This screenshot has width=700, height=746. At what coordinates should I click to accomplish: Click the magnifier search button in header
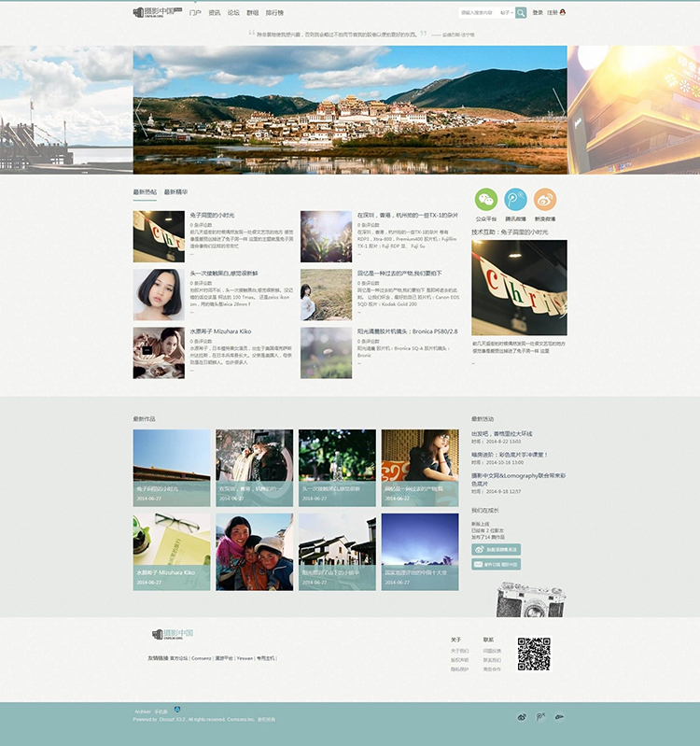(x=521, y=13)
